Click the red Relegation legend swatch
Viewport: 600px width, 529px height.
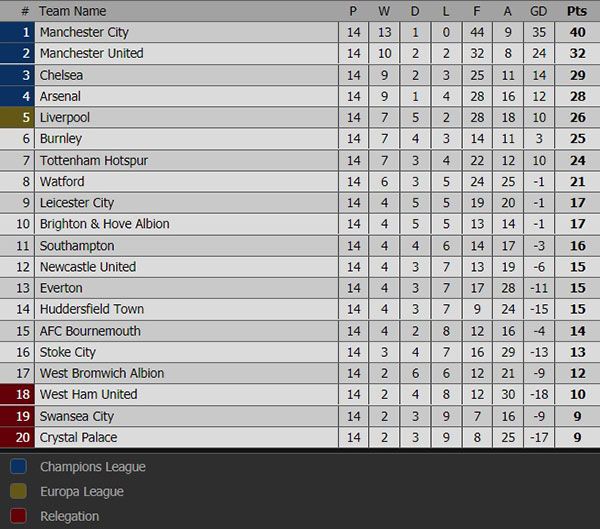click(18, 516)
